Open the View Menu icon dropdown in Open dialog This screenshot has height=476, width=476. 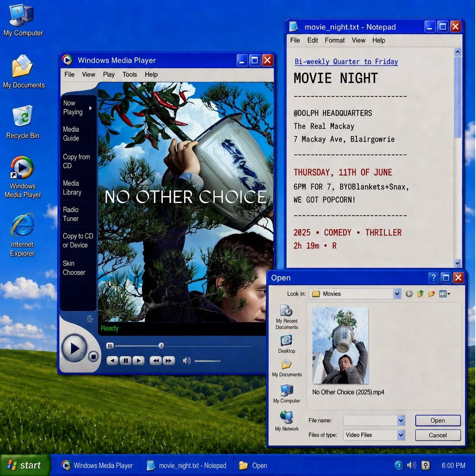pyautogui.click(x=444, y=294)
